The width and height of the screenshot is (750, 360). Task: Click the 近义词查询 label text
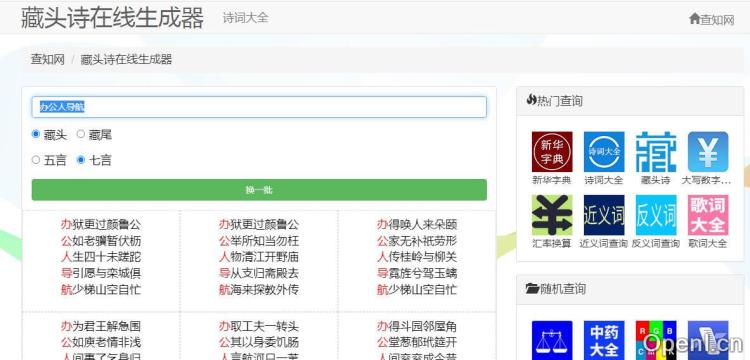coord(604,243)
